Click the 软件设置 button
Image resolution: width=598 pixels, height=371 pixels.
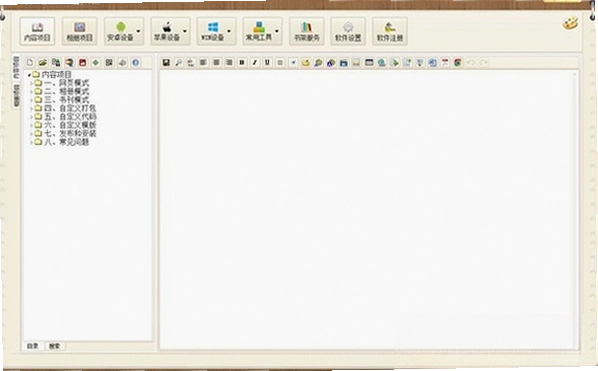coord(348,31)
